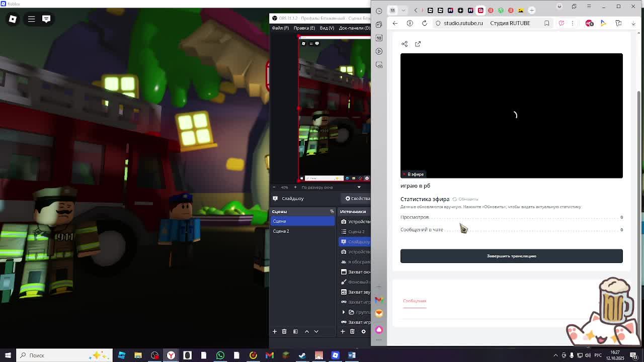The width and height of the screenshot is (644, 362).
Task: Select Сцена 2 source row
Action: [x=355, y=232]
